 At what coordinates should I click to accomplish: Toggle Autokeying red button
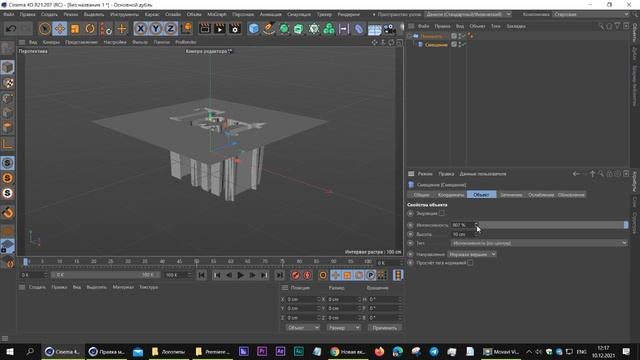(307, 275)
